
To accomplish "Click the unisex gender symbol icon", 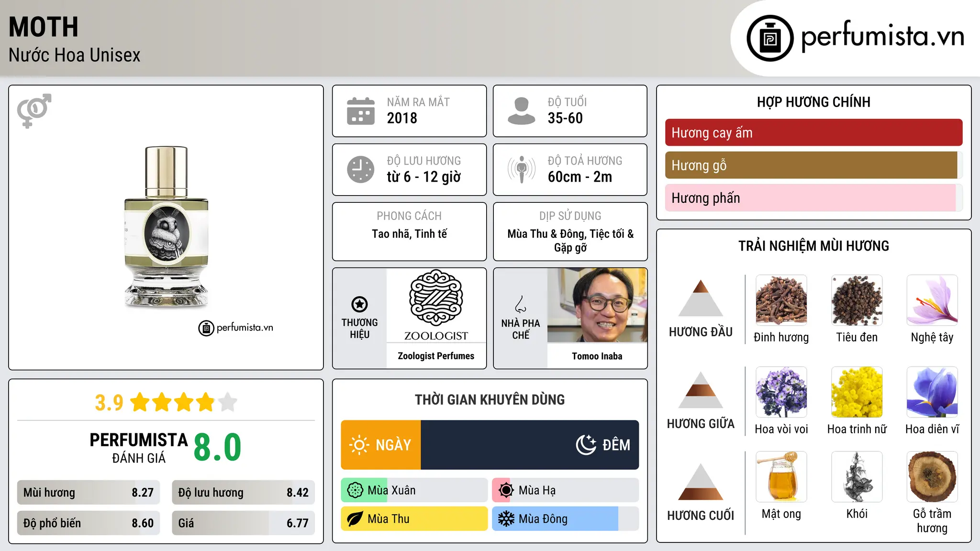I will coord(34,111).
